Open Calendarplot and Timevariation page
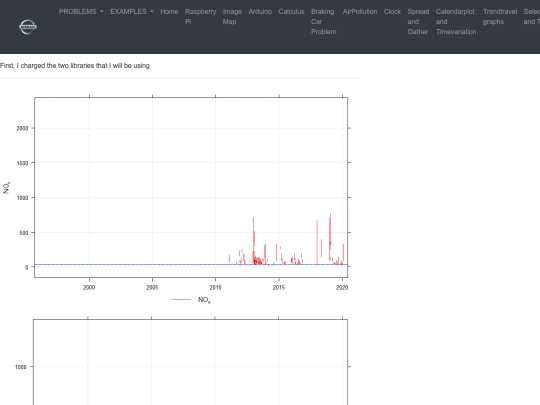Image resolution: width=540 pixels, height=405 pixels. point(456,22)
